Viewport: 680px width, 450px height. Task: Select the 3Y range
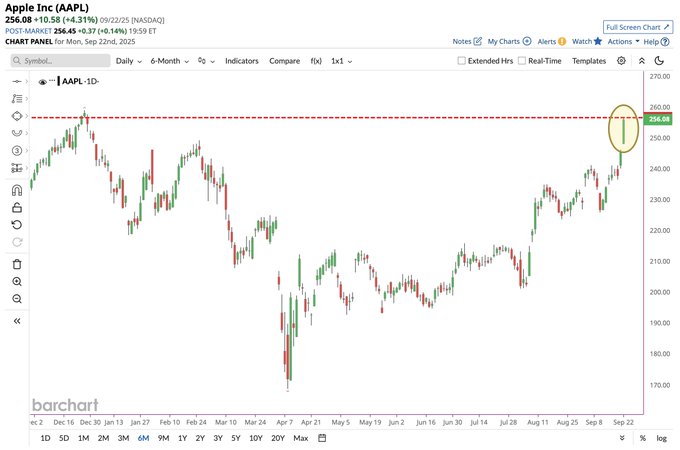[218, 438]
